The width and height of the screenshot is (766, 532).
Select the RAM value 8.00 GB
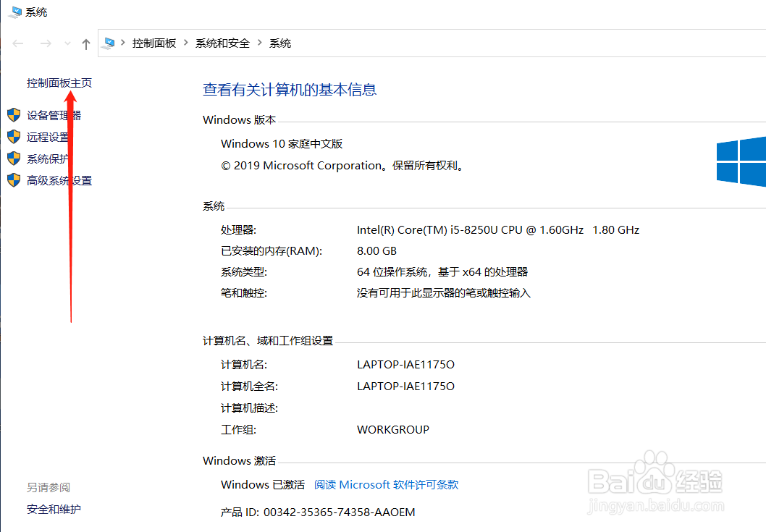pos(376,251)
